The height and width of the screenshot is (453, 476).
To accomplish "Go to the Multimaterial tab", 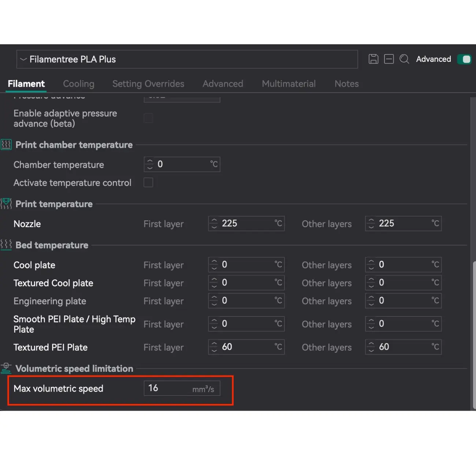I will point(289,84).
